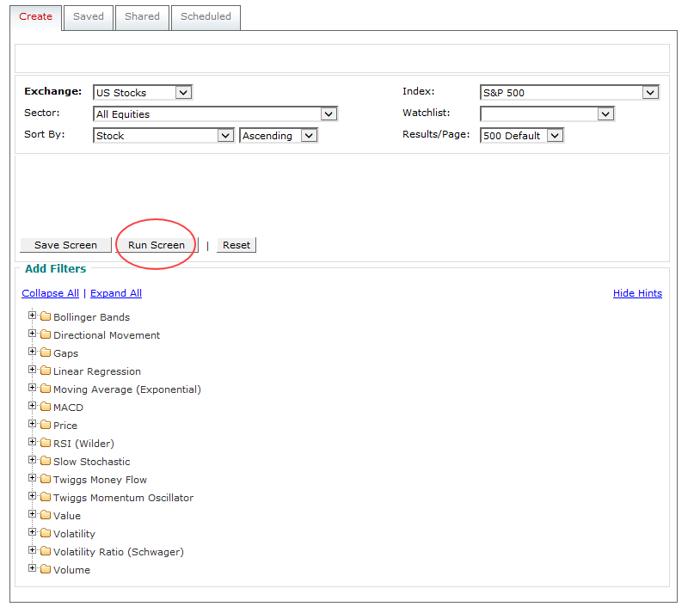The width and height of the screenshot is (700, 613).
Task: Switch to the Scheduled tab
Action: pos(206,16)
